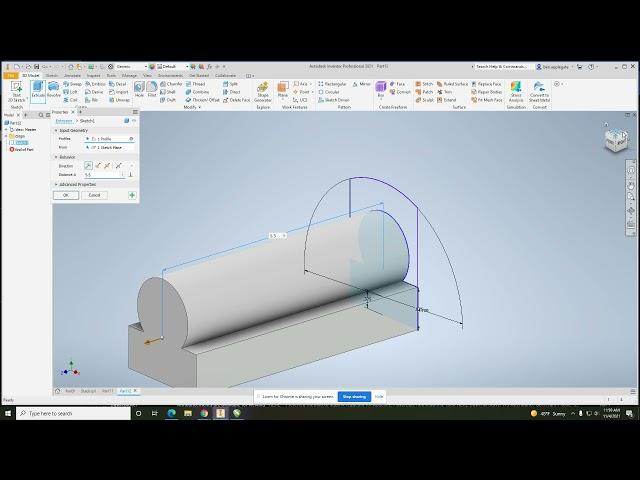Click the Distance A value field
Screen dimensions: 640x480
(x=104, y=175)
